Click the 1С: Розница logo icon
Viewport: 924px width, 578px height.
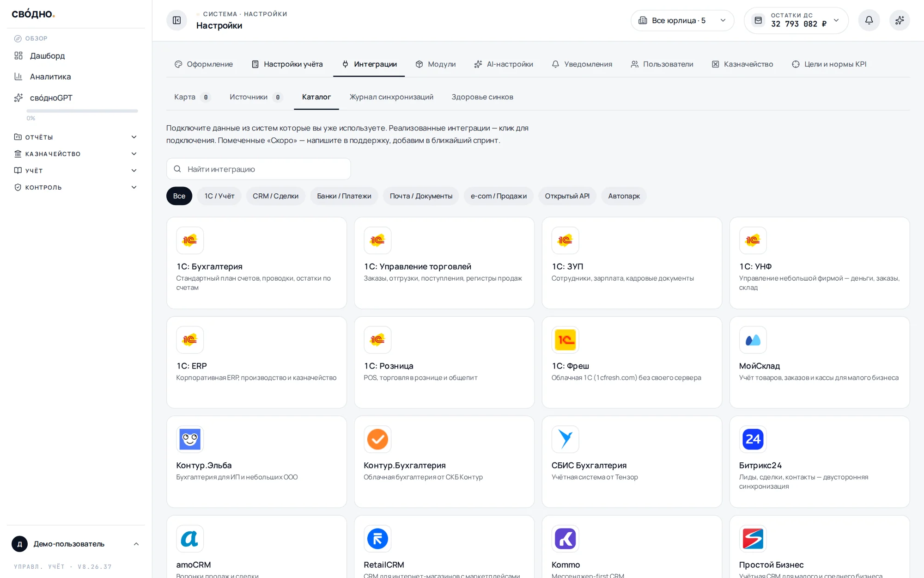[377, 340]
